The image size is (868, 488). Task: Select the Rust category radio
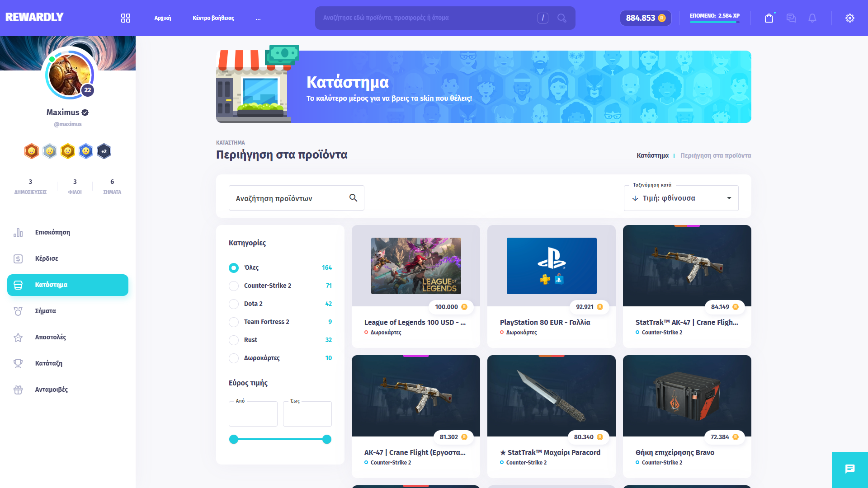click(x=234, y=340)
